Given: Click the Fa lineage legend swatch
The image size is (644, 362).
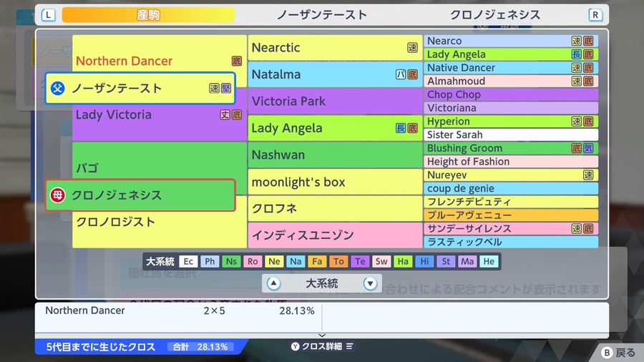Looking at the screenshot, I should point(317,261).
